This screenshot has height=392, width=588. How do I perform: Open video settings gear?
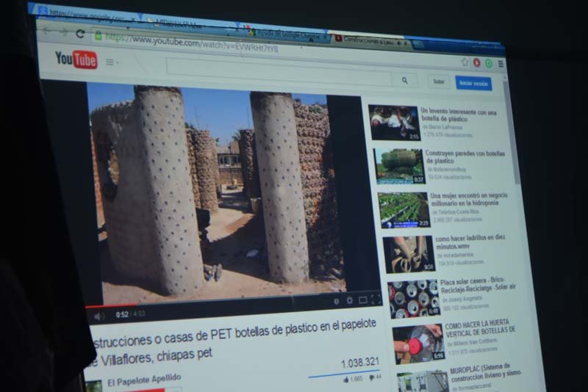349,300
